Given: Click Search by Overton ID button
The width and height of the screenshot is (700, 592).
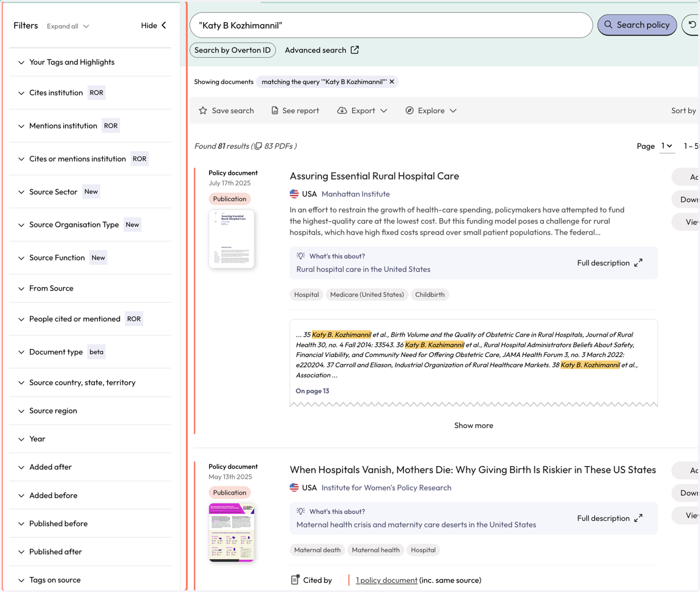Looking at the screenshot, I should tap(233, 50).
